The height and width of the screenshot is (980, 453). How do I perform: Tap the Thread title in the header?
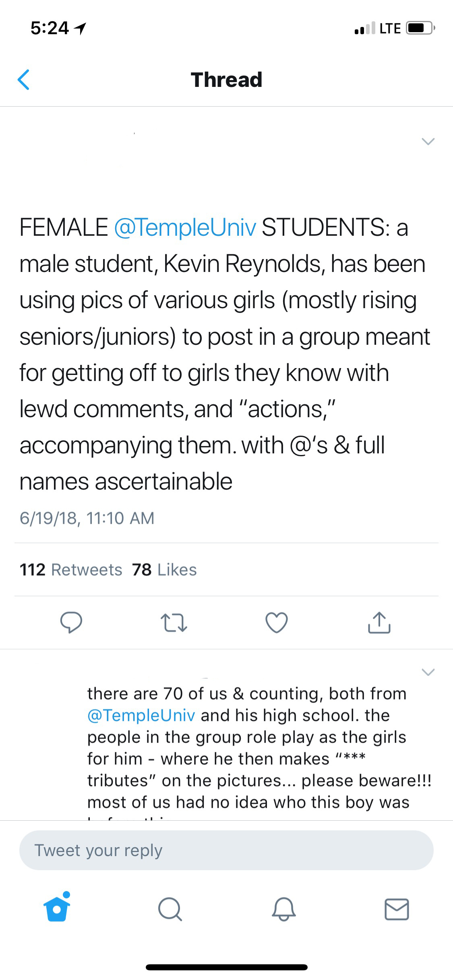[x=226, y=80]
